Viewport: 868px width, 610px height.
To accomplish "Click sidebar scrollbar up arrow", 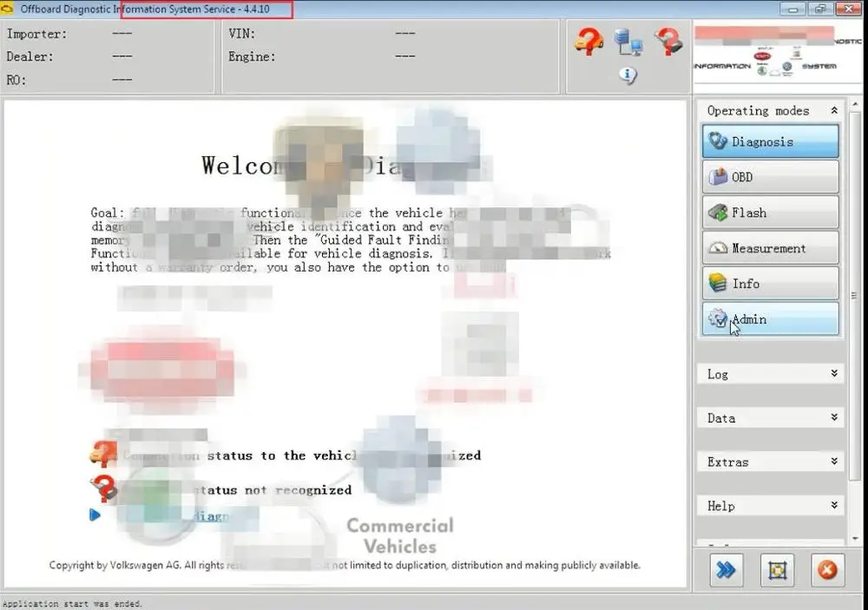I will pyautogui.click(x=855, y=103).
